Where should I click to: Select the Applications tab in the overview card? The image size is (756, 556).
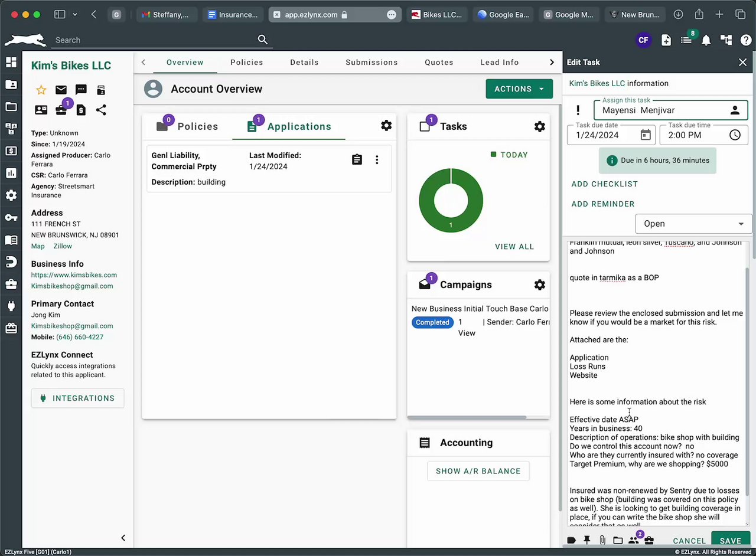pyautogui.click(x=289, y=126)
